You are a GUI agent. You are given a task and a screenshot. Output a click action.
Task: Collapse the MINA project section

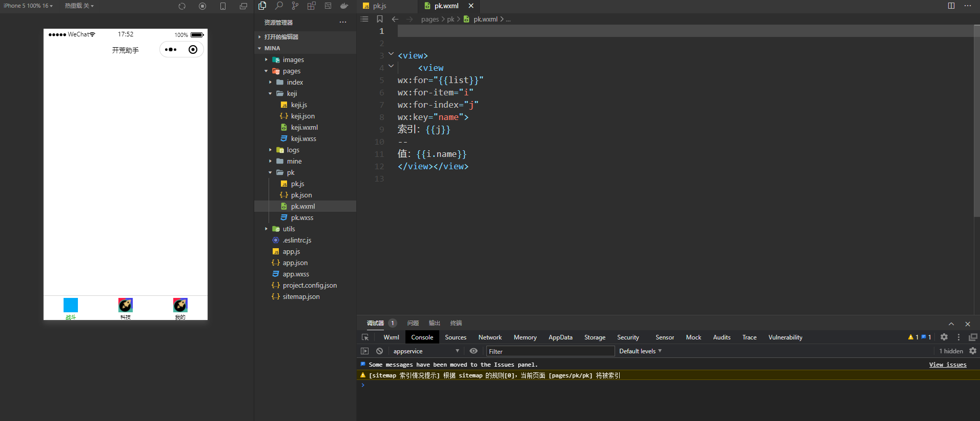click(259, 48)
